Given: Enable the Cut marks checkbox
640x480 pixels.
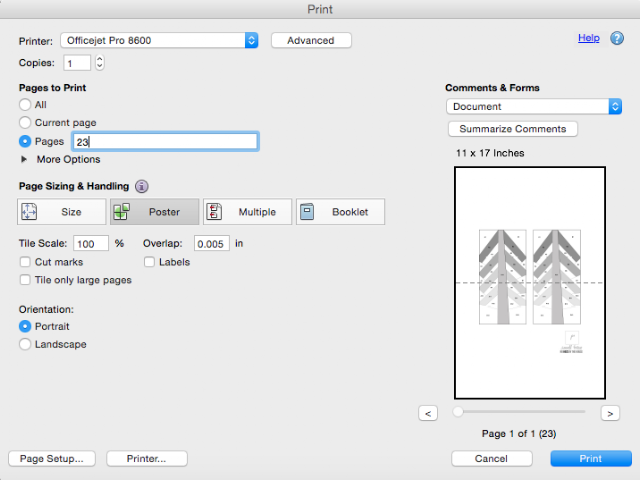Looking at the screenshot, I should (x=26, y=262).
